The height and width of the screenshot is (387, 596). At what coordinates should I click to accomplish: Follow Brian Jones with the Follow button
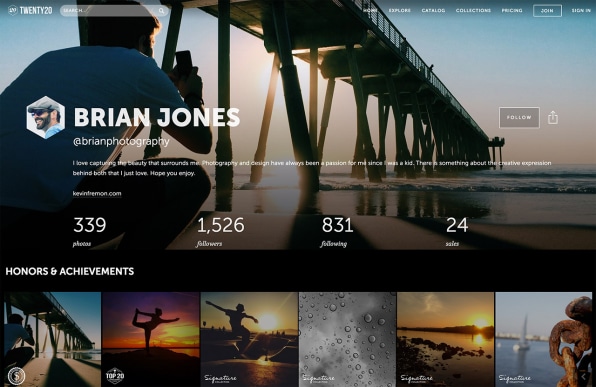click(x=519, y=117)
